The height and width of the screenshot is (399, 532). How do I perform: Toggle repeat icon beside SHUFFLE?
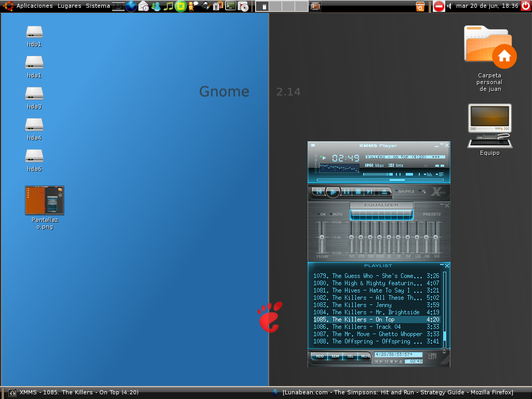(423, 191)
